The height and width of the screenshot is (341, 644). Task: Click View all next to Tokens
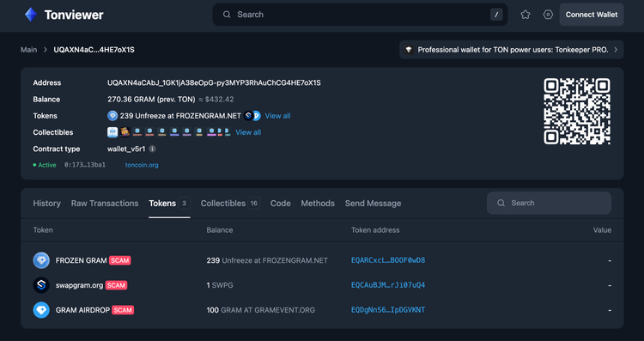click(277, 116)
